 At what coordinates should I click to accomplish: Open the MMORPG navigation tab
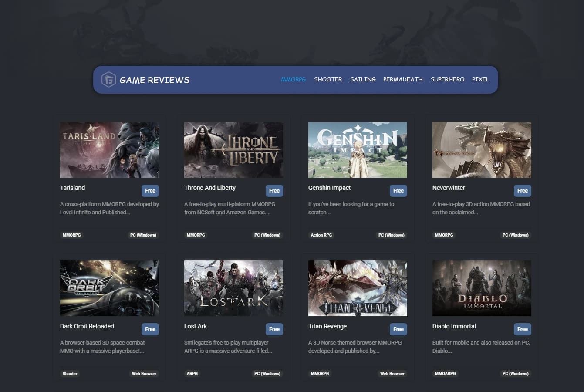click(293, 79)
